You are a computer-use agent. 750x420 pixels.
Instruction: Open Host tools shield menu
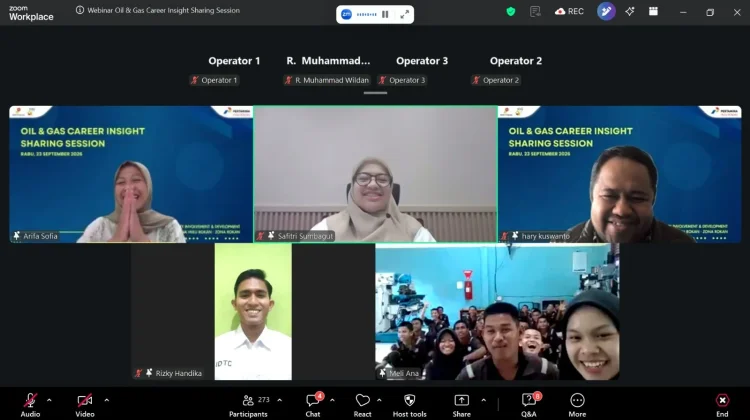tap(409, 405)
